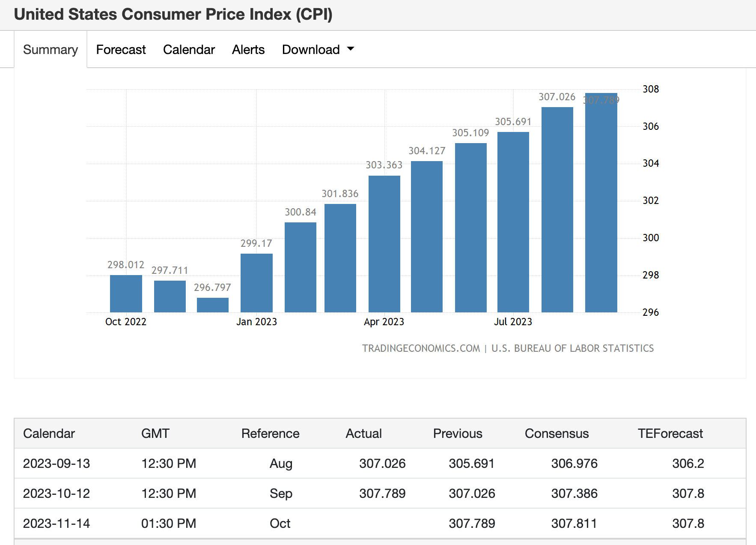Select the TEForecast column header

pos(670,433)
